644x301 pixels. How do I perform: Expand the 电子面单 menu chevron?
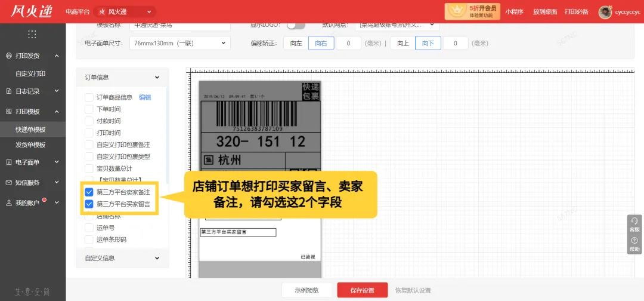click(57, 162)
